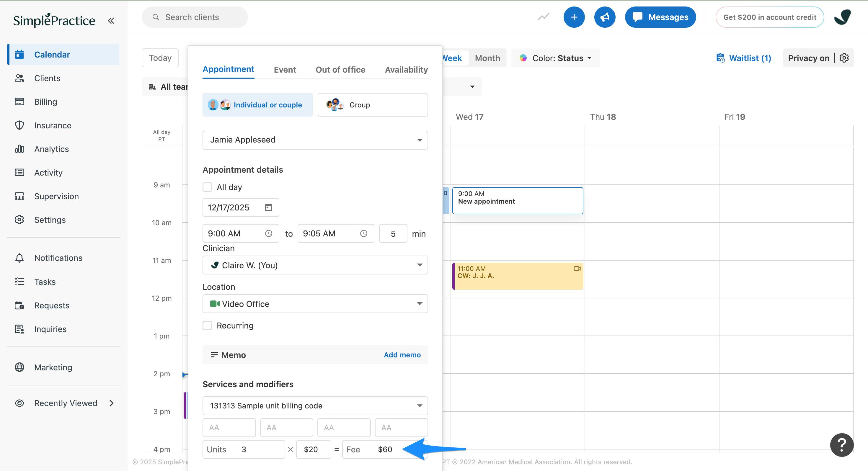This screenshot has height=471, width=868.
Task: Switch to the Availability tab
Action: point(406,69)
